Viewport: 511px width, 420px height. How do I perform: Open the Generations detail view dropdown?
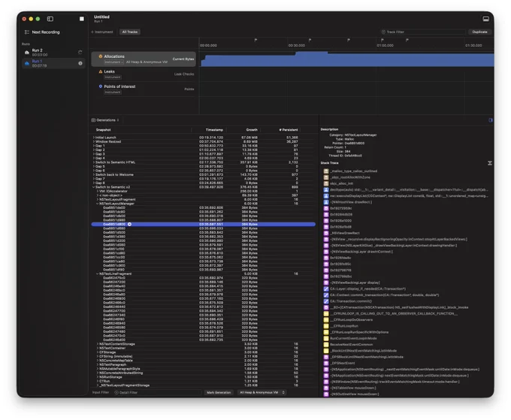point(105,120)
